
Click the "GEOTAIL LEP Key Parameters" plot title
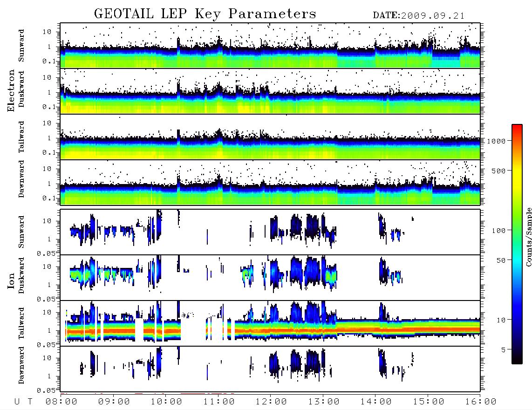pyautogui.click(x=205, y=14)
